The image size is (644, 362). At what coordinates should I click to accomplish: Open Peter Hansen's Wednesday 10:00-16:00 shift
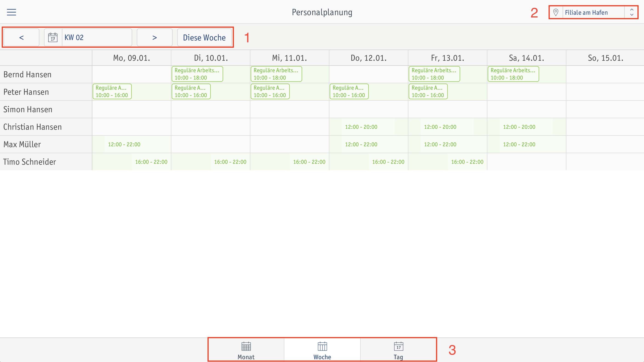[x=270, y=92]
